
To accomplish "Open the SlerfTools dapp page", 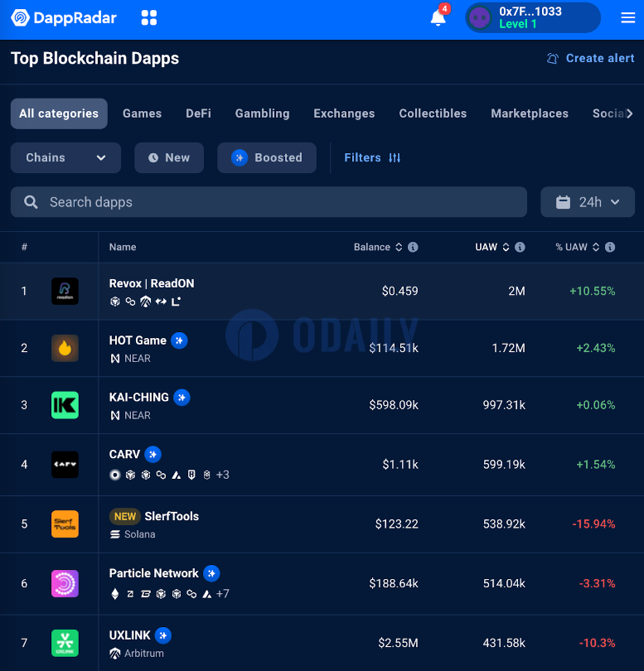I will (172, 517).
